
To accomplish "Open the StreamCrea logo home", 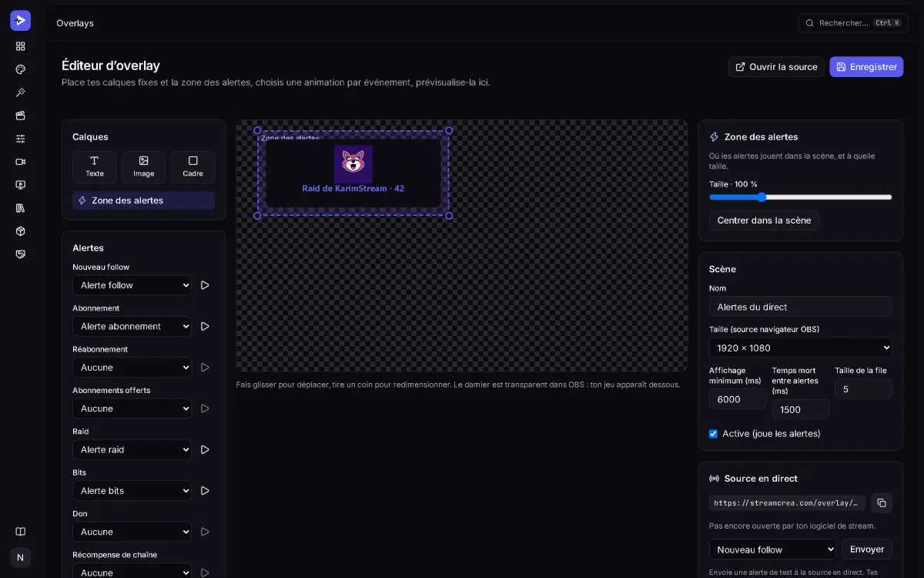I will (20, 21).
